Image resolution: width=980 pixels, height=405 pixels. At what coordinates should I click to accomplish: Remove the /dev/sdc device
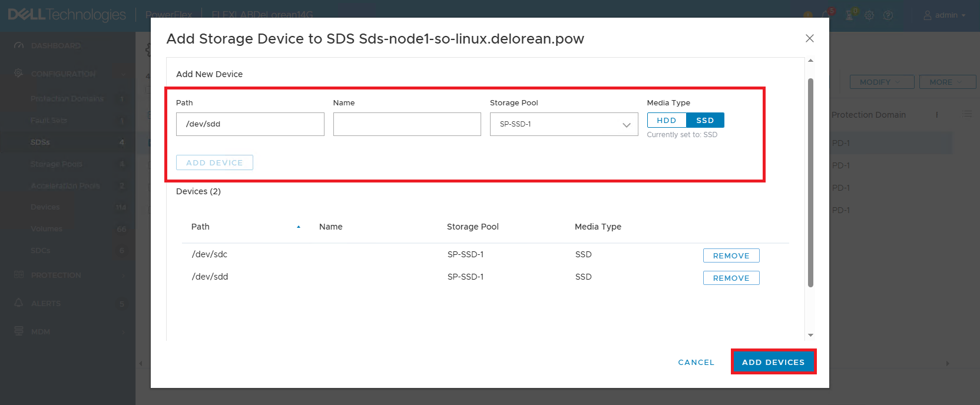(x=731, y=255)
